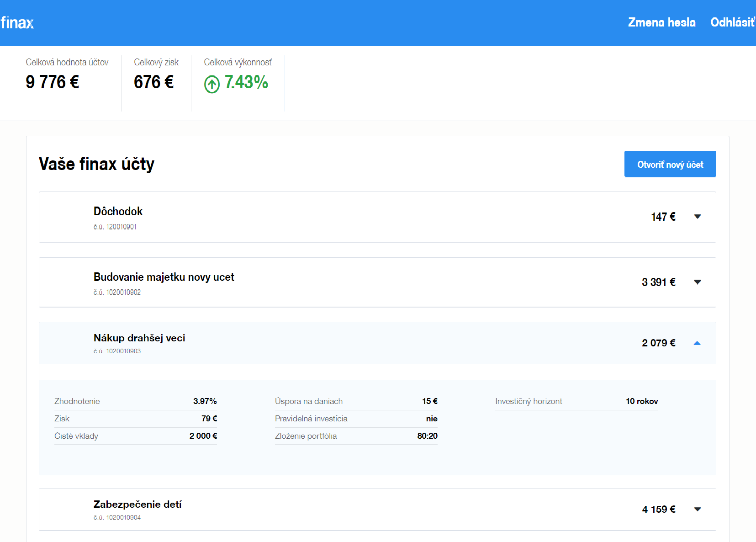Expand Budovanie majetku novy ucet details
Screen dimensions: 756x542
[x=697, y=282]
